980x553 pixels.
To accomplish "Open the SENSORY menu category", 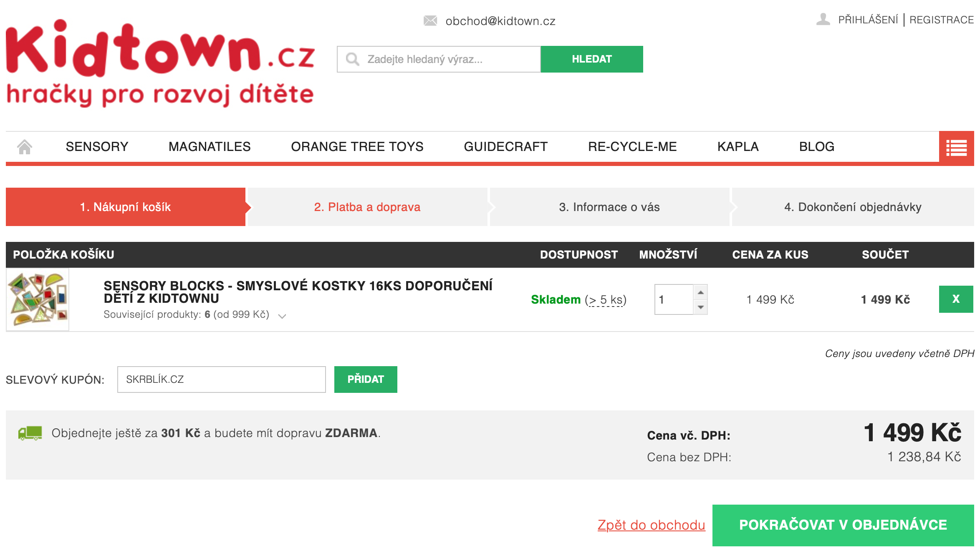I will pyautogui.click(x=97, y=146).
